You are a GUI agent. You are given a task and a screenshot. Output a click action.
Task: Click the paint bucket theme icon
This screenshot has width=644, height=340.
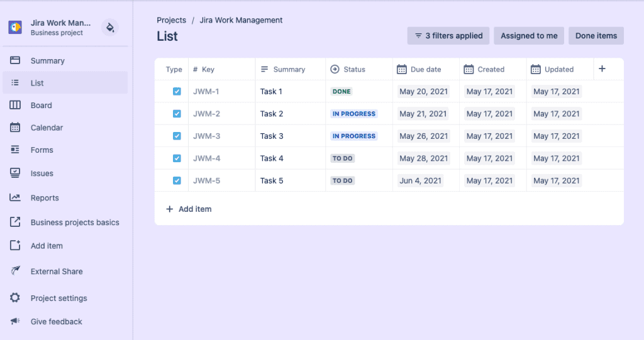pyautogui.click(x=110, y=28)
